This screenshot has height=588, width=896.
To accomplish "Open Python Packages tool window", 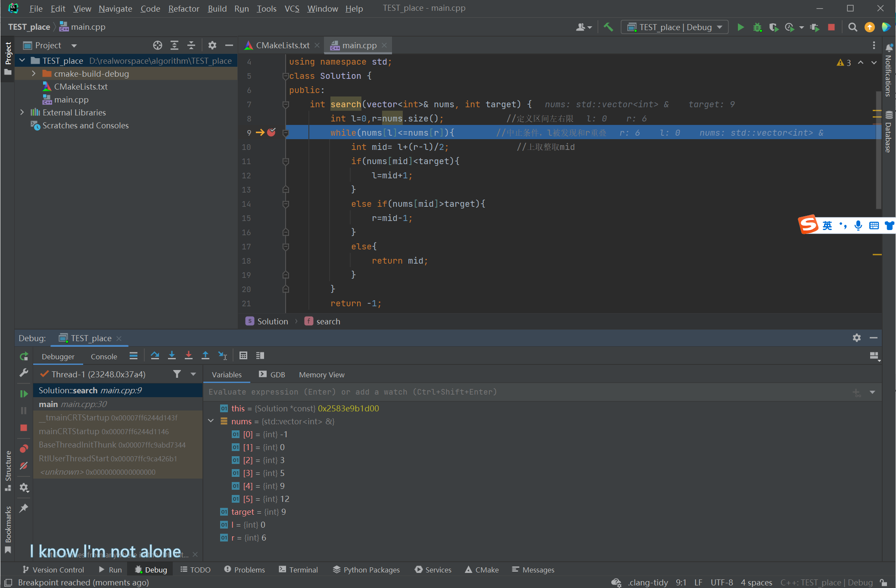I will (x=366, y=569).
